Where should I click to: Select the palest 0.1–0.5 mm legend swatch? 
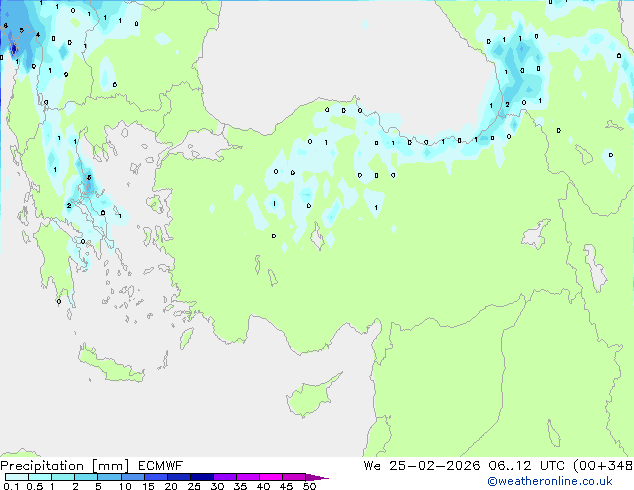(x=17, y=477)
